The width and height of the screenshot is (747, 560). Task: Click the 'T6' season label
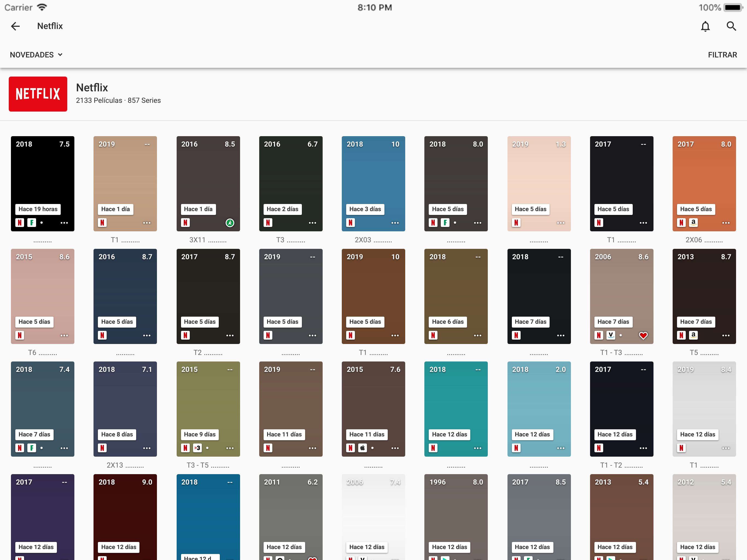[32, 353]
